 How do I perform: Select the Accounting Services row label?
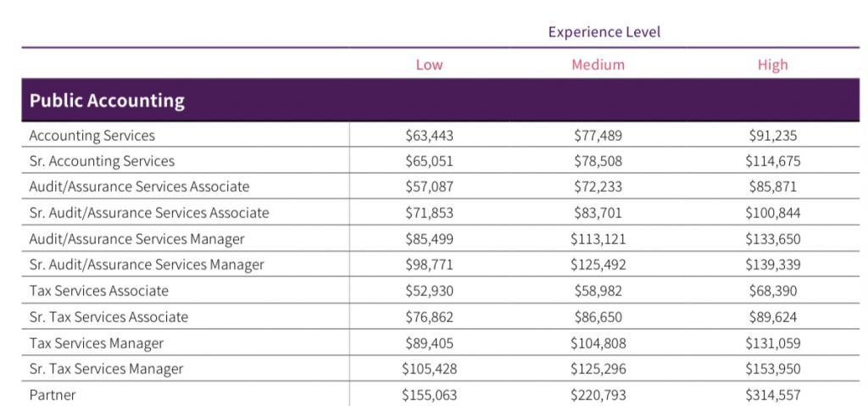92,136
